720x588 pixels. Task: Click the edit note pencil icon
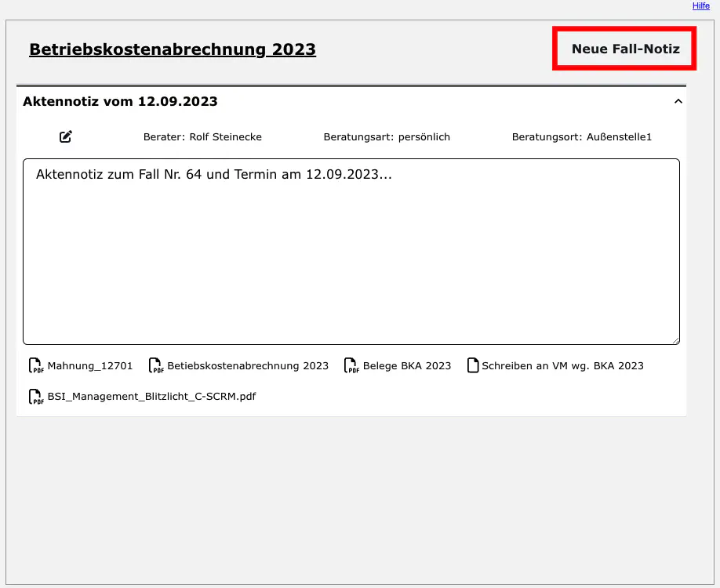pyautogui.click(x=66, y=136)
